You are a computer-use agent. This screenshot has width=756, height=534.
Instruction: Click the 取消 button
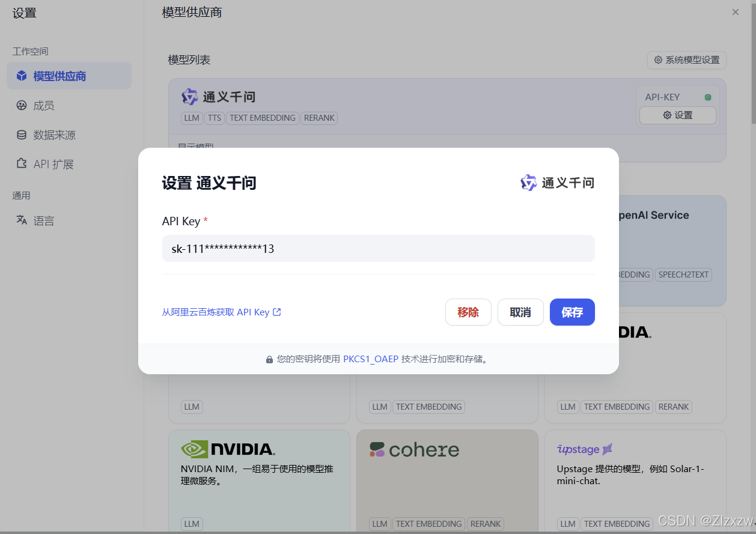tap(520, 312)
